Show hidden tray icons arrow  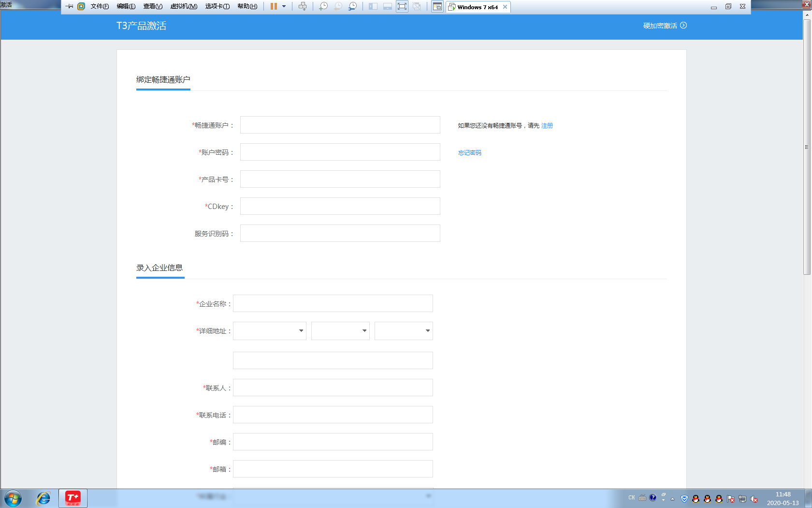pyautogui.click(x=672, y=499)
